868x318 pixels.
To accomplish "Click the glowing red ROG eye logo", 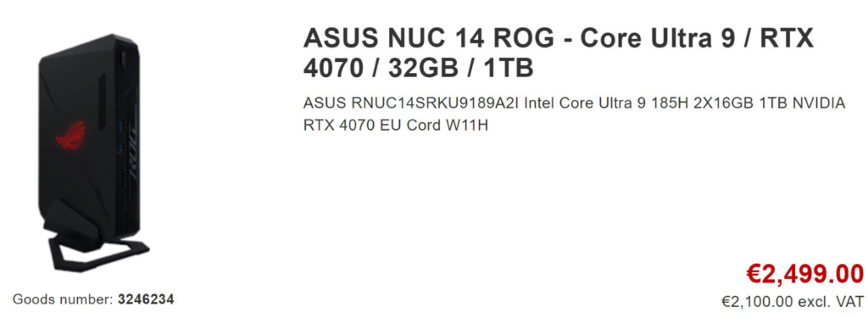I will tap(71, 135).
